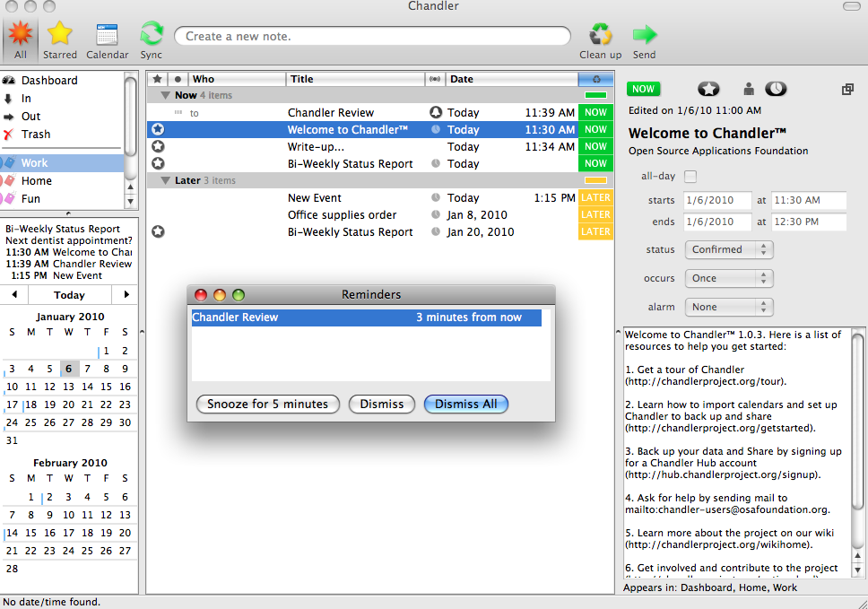Click NOW triage button for Write-up...
This screenshot has width=868, height=609.
[x=595, y=147]
